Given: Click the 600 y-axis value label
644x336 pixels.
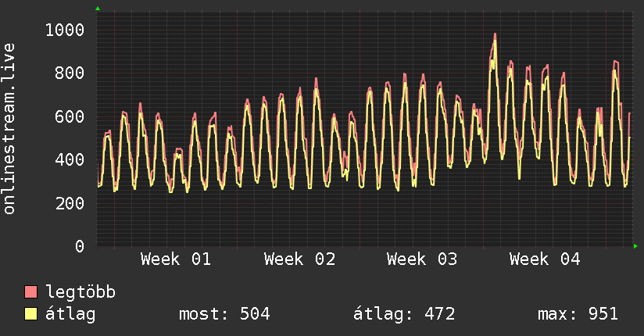Looking at the screenshot, I should [x=70, y=116].
